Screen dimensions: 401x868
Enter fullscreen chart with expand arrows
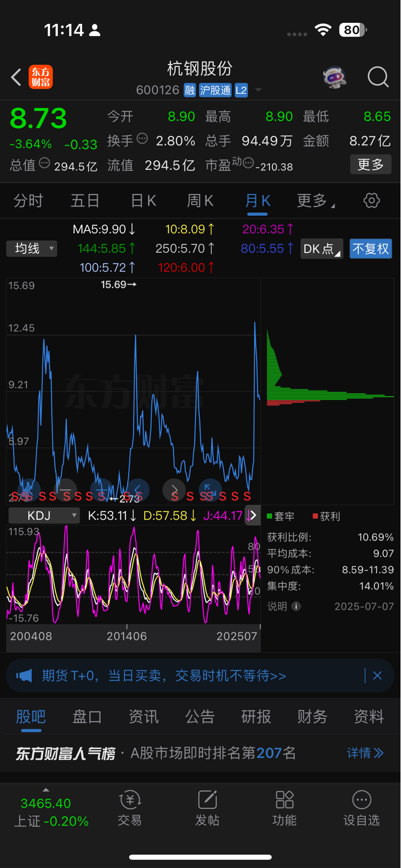[210, 490]
